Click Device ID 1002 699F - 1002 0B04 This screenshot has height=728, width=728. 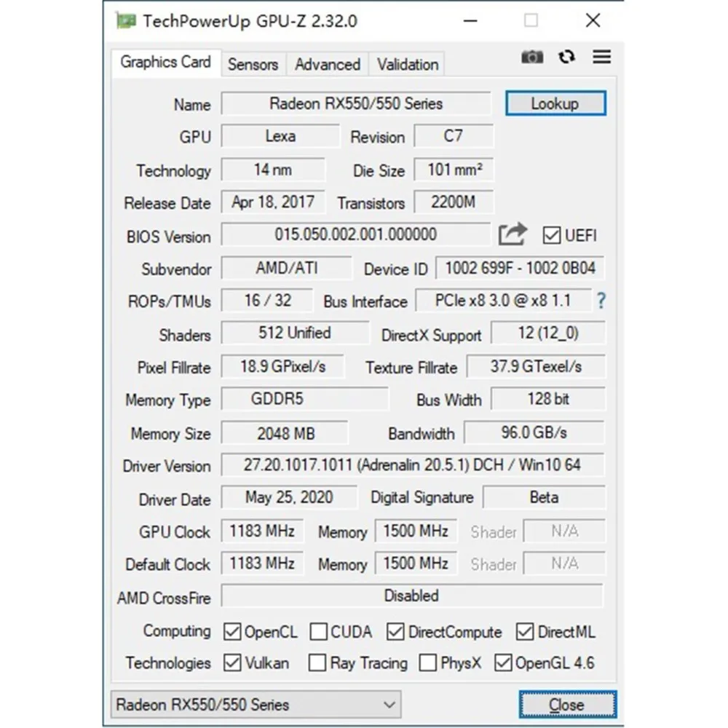[x=520, y=268]
